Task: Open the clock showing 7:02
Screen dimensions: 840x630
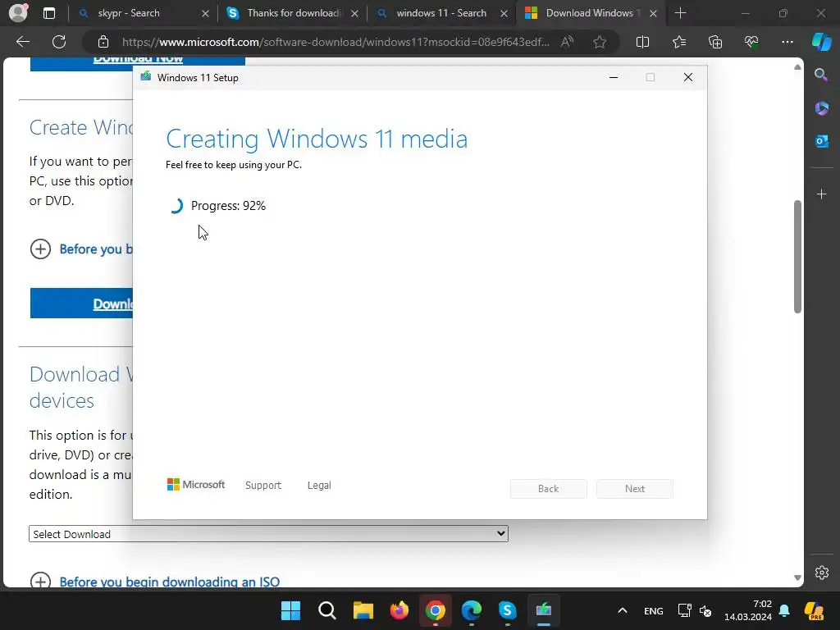Action: click(748, 610)
